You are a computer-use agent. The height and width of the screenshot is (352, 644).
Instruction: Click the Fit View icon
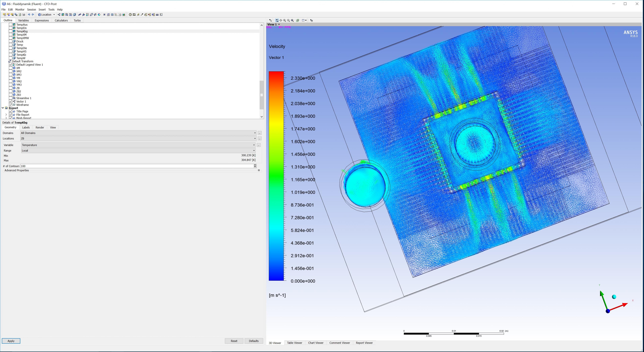[x=292, y=20]
